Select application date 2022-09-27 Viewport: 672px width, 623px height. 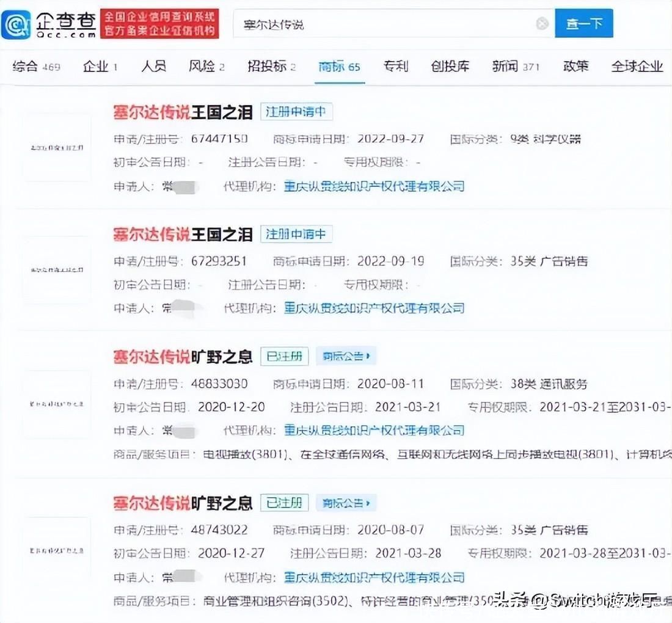[x=390, y=139]
